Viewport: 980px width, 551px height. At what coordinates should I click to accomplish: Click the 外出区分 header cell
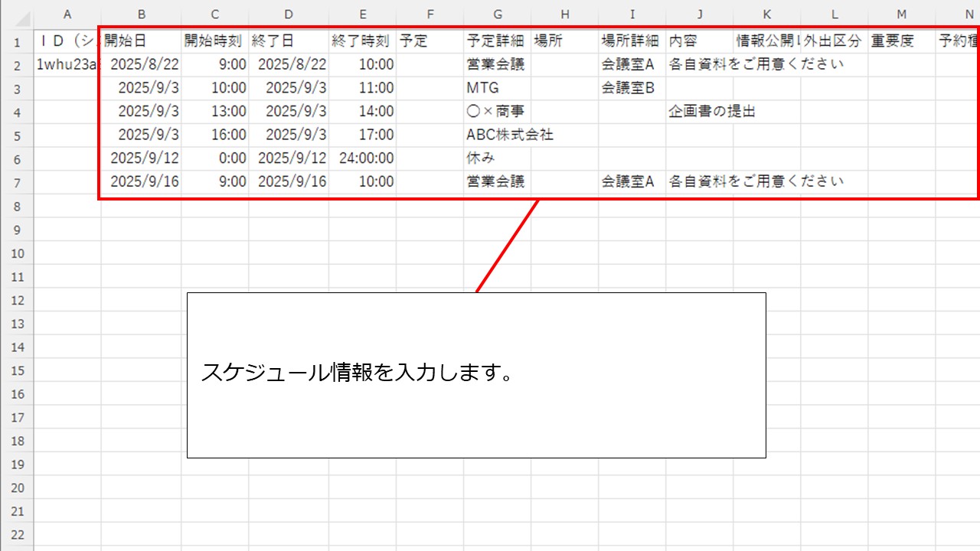[x=835, y=41]
